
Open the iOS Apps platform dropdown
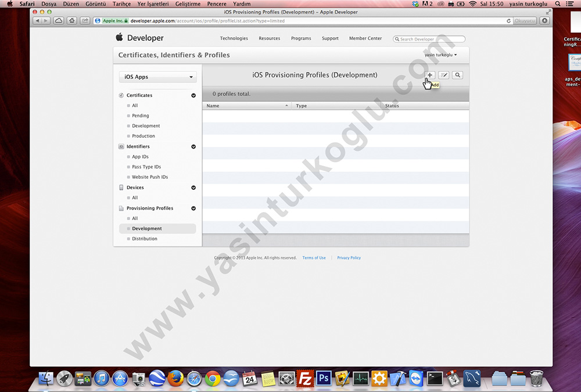click(x=158, y=77)
